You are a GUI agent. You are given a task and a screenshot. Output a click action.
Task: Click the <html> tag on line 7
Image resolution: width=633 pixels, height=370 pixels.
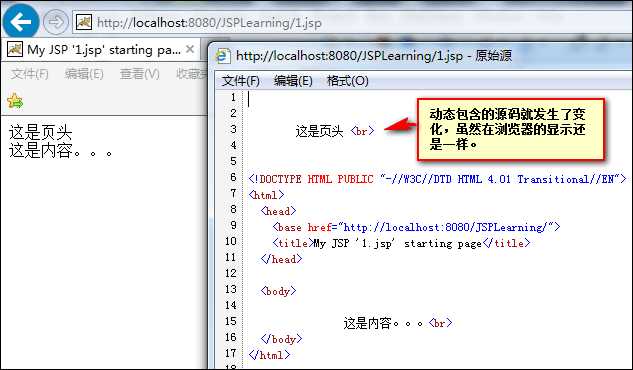[266, 195]
